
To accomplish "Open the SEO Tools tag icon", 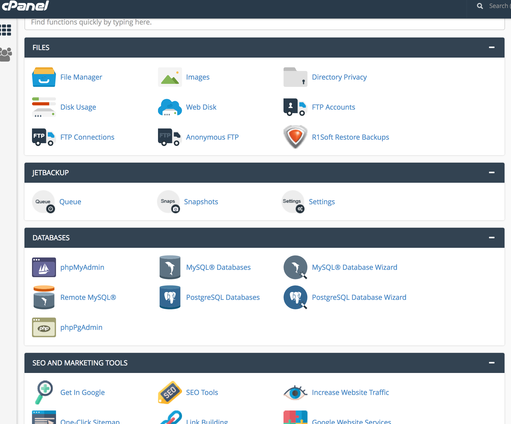I will click(170, 392).
